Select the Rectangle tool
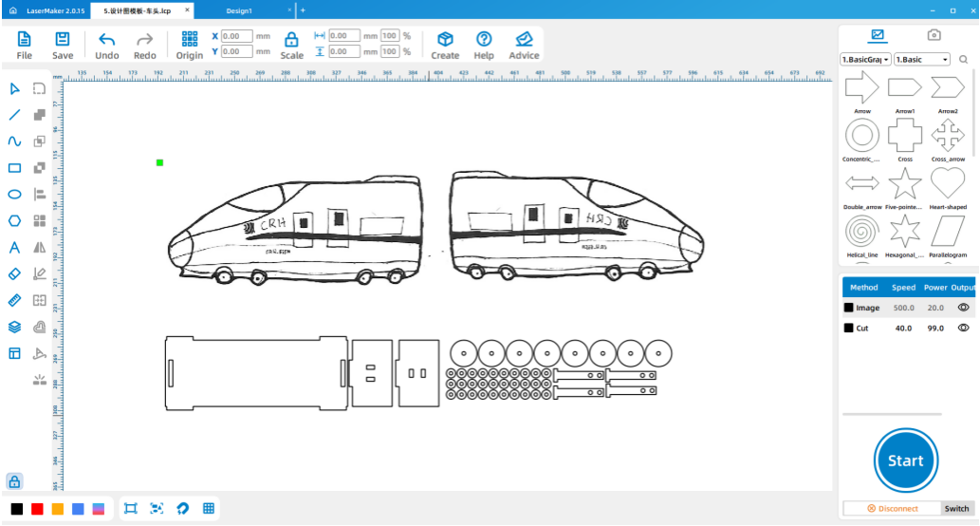Viewport: 980px width, 526px height. click(14, 168)
